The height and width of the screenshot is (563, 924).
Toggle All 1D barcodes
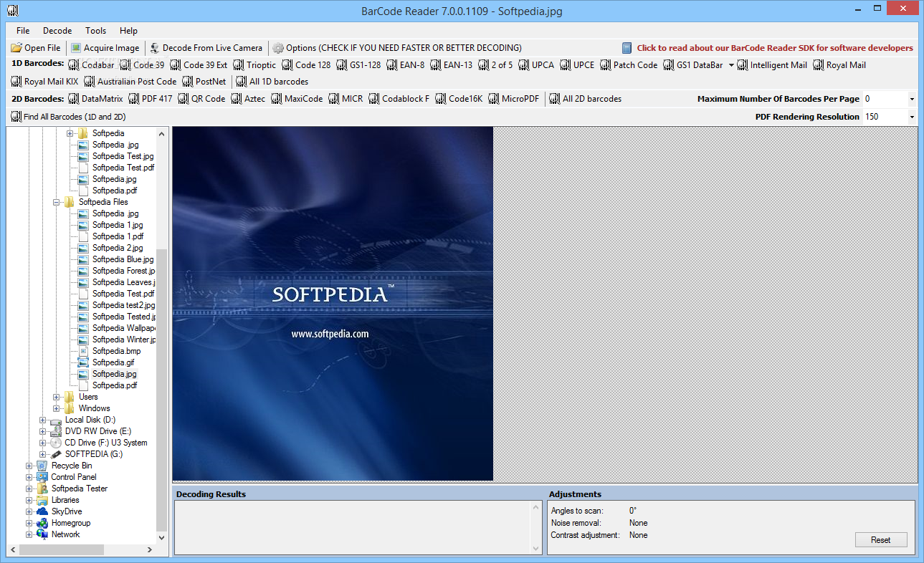point(272,81)
